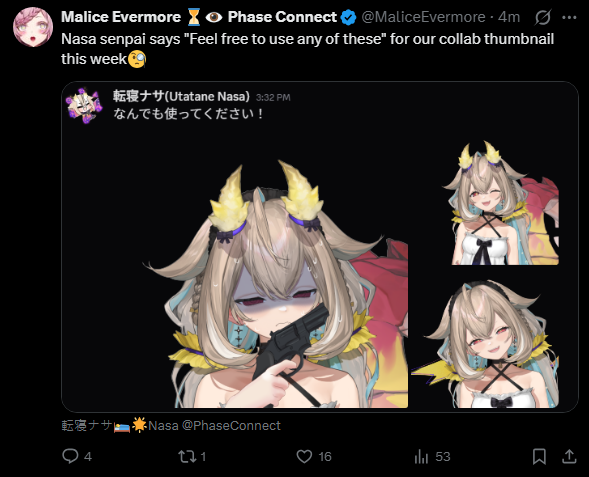Like the tweet with heart icon
Viewport: 589px width, 477px height.
[304, 456]
